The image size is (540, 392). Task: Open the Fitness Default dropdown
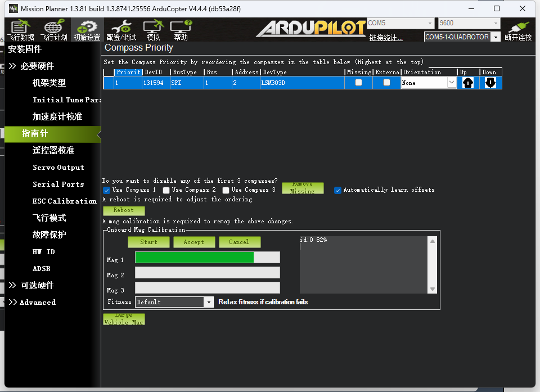[208, 302]
